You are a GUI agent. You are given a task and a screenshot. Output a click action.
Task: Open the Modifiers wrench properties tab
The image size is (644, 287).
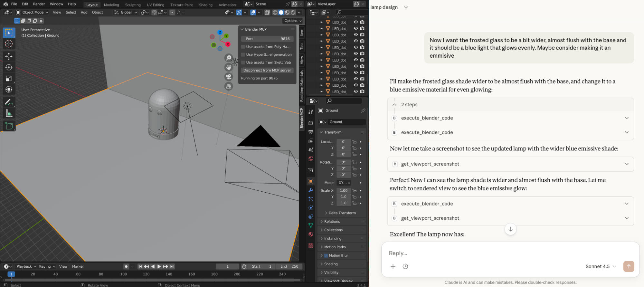click(311, 190)
